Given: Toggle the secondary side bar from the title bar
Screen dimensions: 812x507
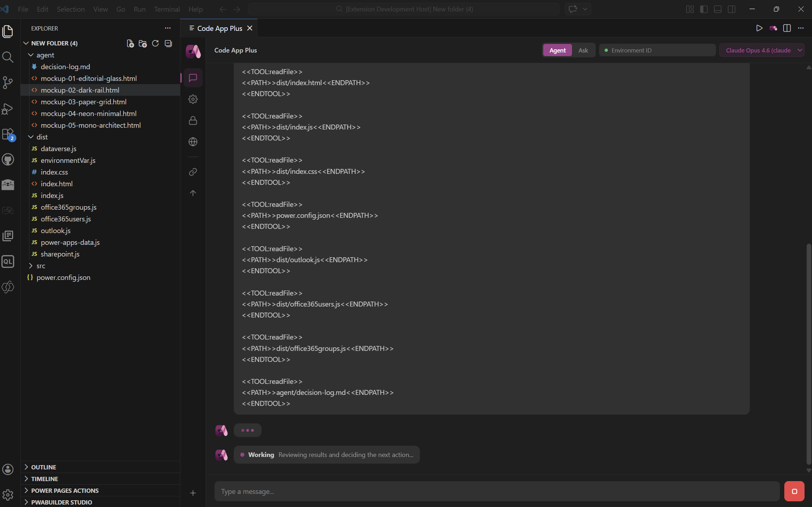Looking at the screenshot, I should tap(732, 9).
